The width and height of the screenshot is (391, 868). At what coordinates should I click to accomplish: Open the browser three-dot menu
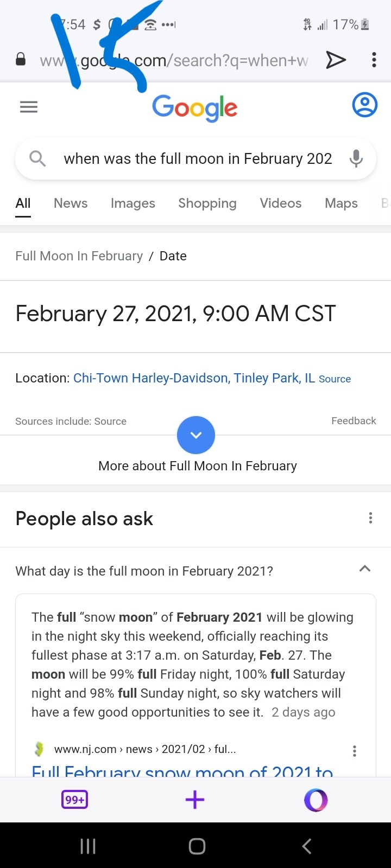click(x=374, y=60)
